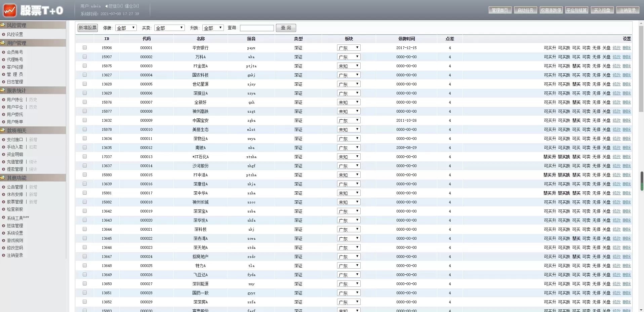Check the box for 中国宝安 row
Image resolution: width=644 pixels, height=312 pixels.
click(x=85, y=120)
